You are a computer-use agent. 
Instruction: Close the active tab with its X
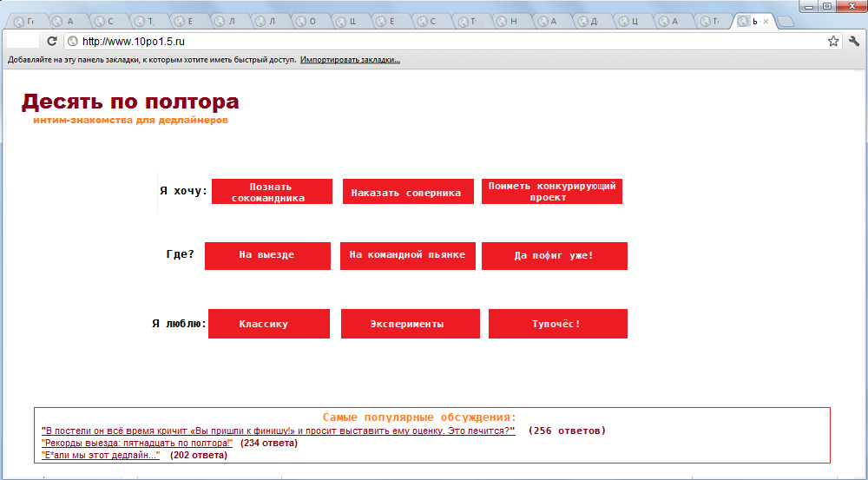pos(766,22)
